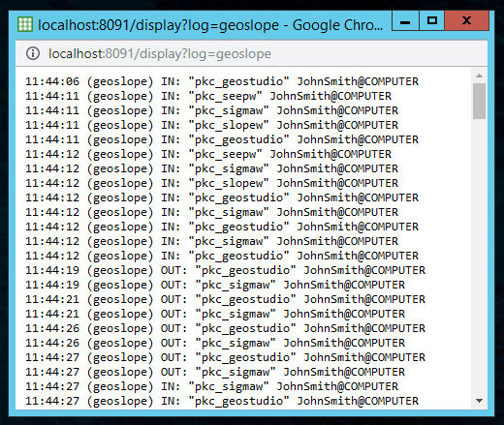Image resolution: width=504 pixels, height=425 pixels.
Task: Click the vertical scrollbar thumb
Action: point(479,101)
